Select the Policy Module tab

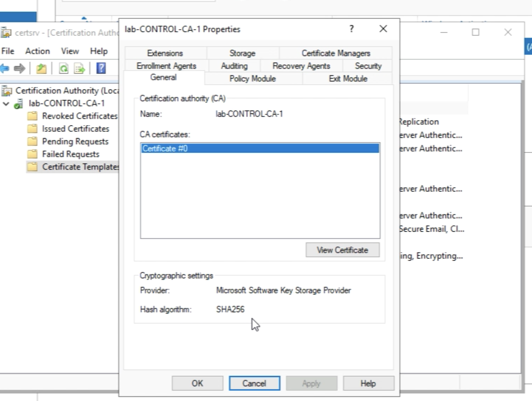click(x=252, y=79)
